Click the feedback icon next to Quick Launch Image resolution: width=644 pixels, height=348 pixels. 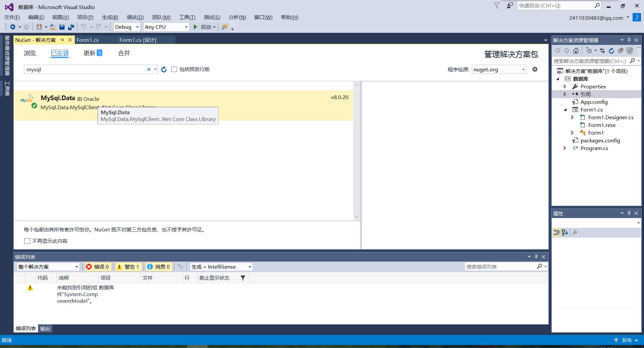pyautogui.click(x=510, y=6)
